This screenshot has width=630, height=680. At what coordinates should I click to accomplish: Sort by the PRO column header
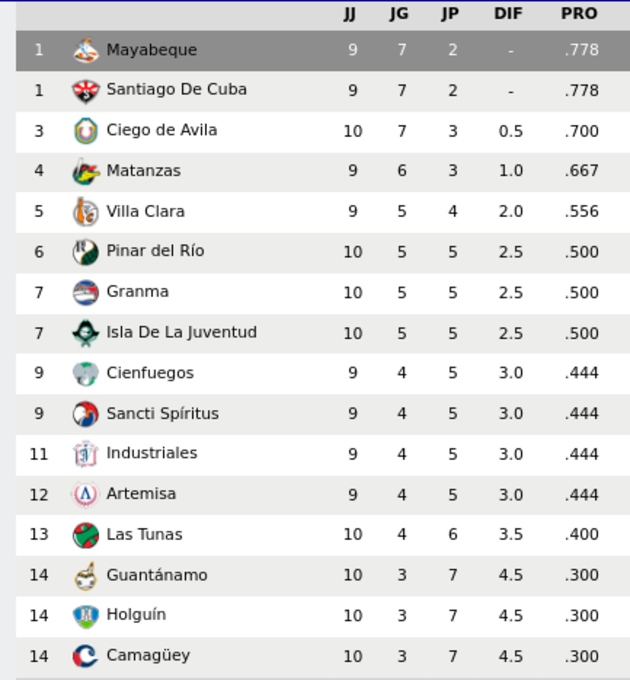(x=579, y=14)
